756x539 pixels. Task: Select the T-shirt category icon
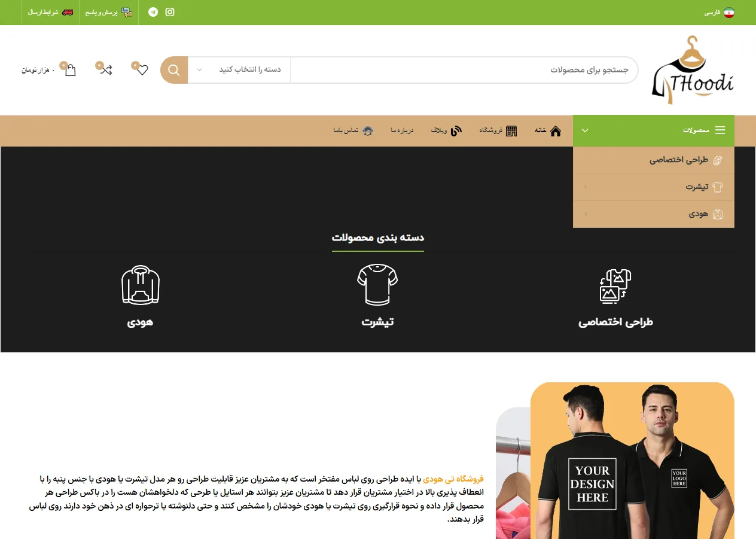click(x=377, y=285)
